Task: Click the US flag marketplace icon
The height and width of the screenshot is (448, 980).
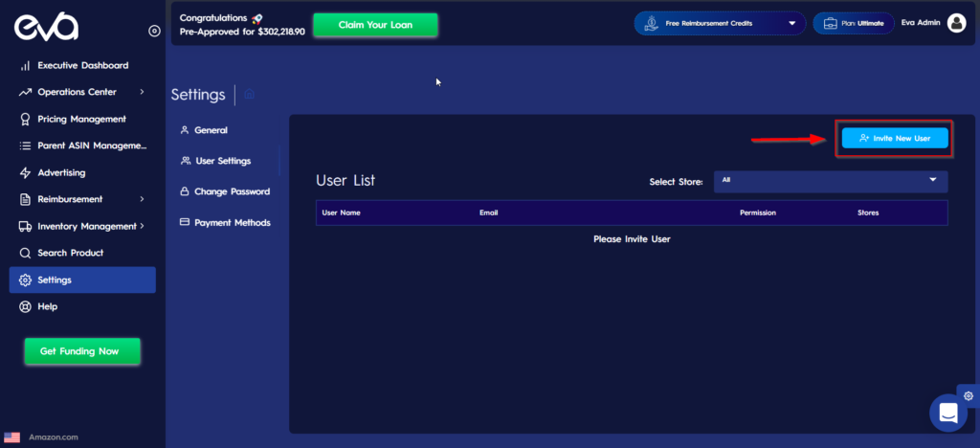Action: click(x=11, y=437)
